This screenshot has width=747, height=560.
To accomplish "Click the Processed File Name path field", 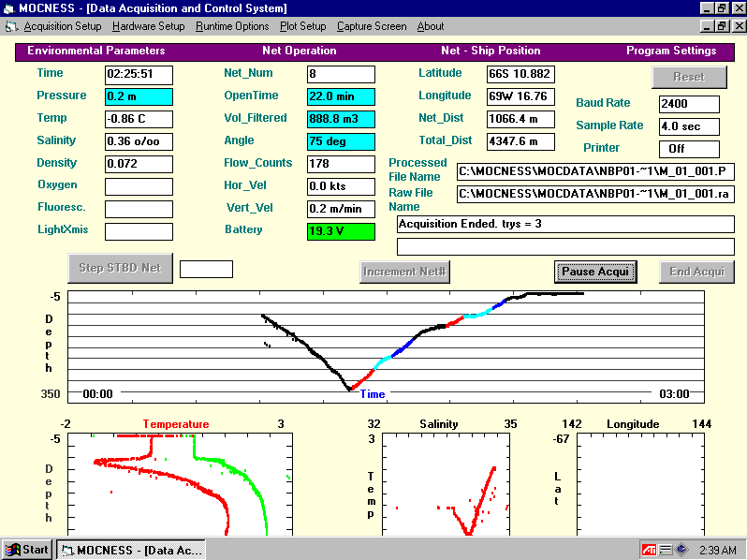I will 595,171.
